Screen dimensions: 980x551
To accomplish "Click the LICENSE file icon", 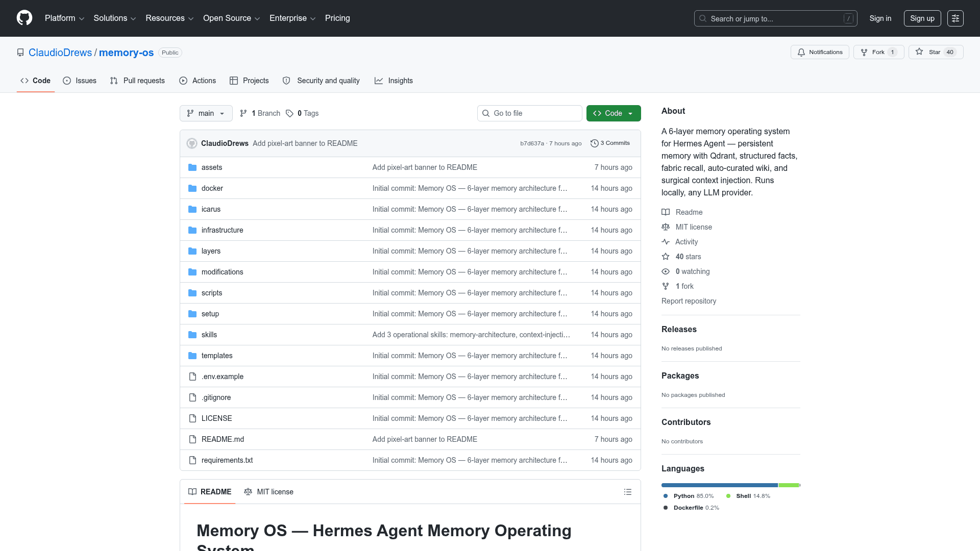I will [x=192, y=418].
